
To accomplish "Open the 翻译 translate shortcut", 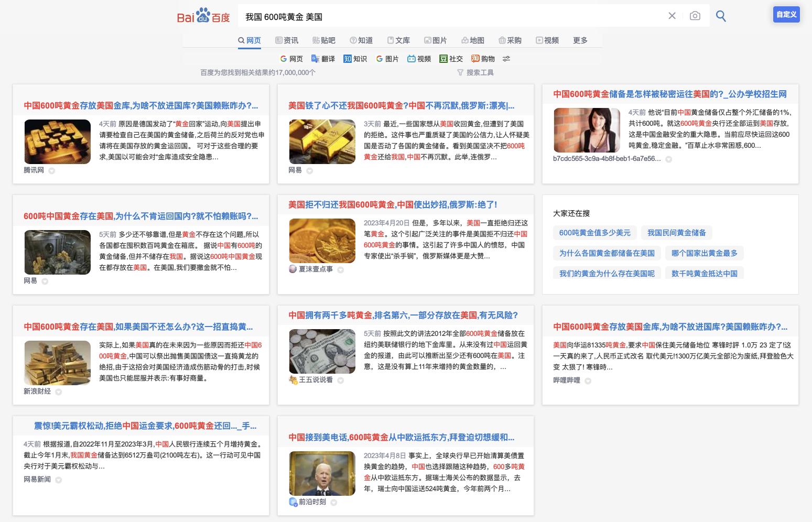I will (322, 59).
